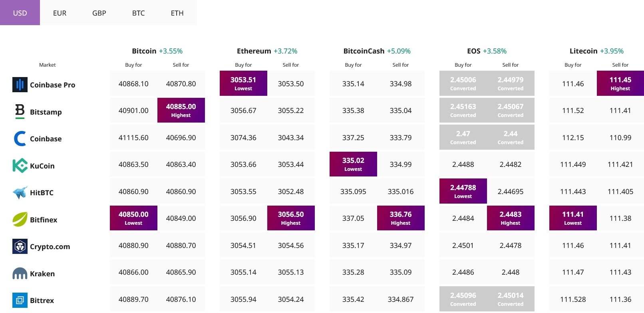The height and width of the screenshot is (313, 644).
Task: Open the Bitfinex market name link
Action: pos(44,220)
